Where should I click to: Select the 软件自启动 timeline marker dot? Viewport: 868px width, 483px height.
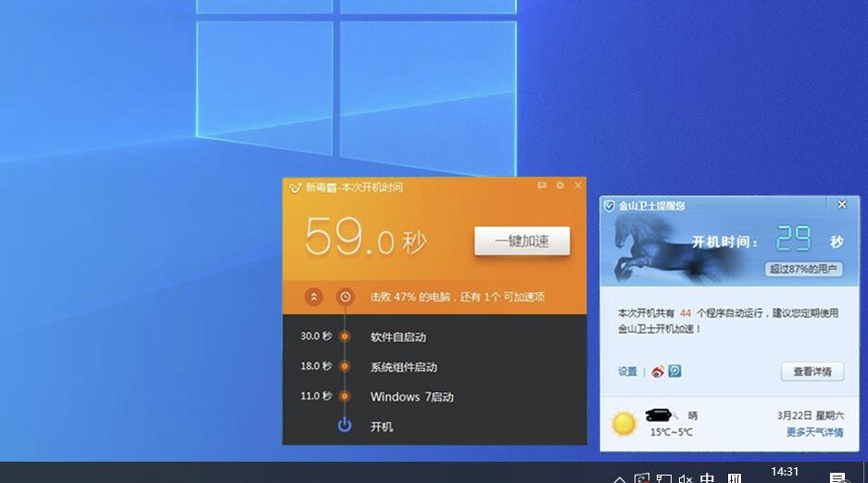point(345,337)
